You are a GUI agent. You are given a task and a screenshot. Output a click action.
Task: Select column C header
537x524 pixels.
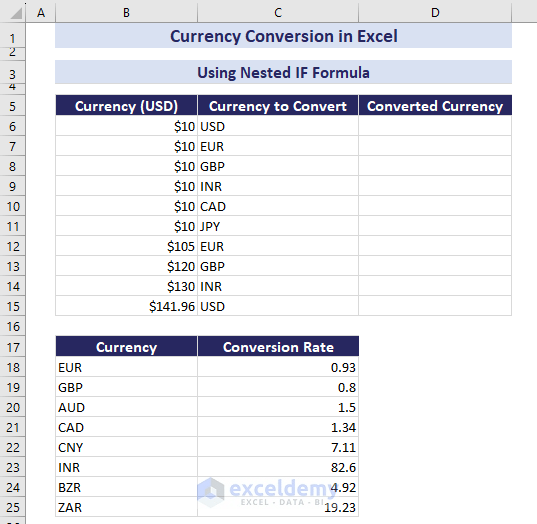pyautogui.click(x=278, y=13)
